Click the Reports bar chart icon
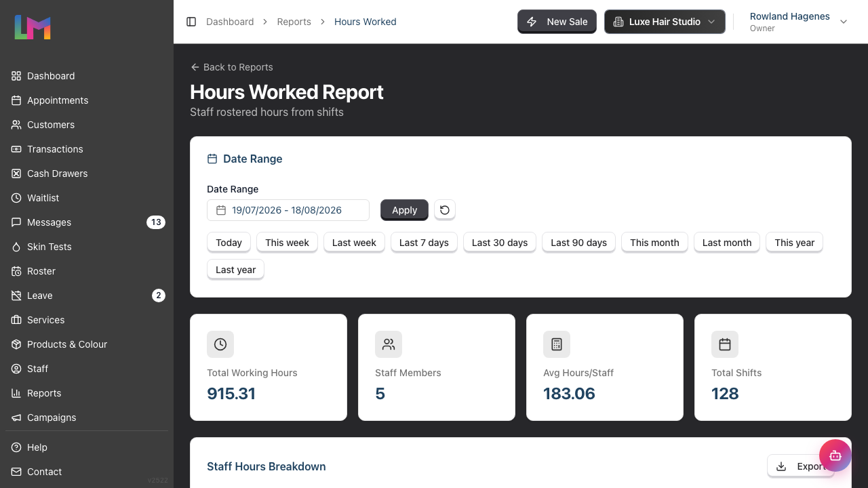 tap(16, 393)
